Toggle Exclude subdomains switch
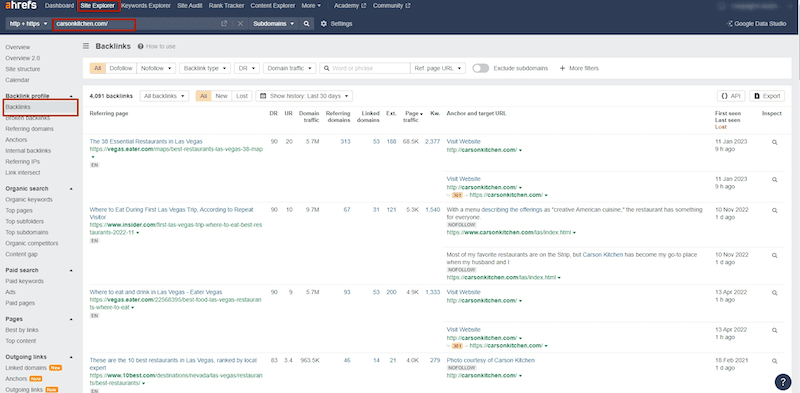This screenshot has height=393, width=800. click(481, 68)
